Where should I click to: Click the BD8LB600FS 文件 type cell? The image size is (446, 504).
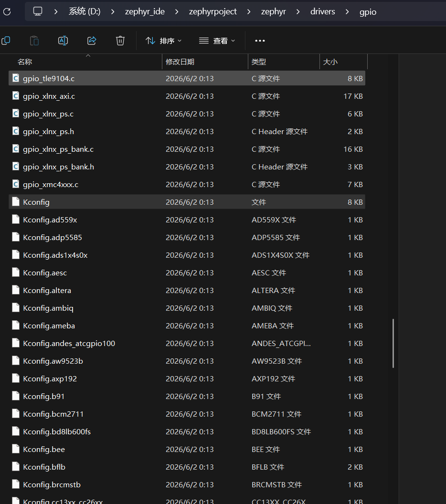coord(281,432)
